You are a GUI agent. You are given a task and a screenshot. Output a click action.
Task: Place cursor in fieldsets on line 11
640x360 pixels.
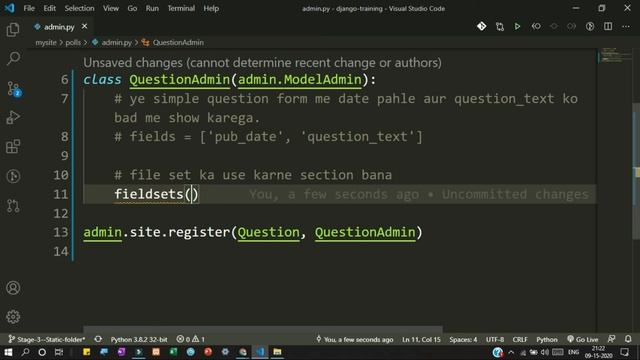[149, 194]
